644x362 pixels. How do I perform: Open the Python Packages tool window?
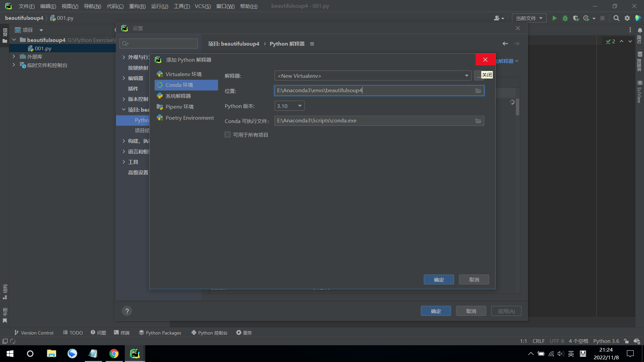coord(160,333)
